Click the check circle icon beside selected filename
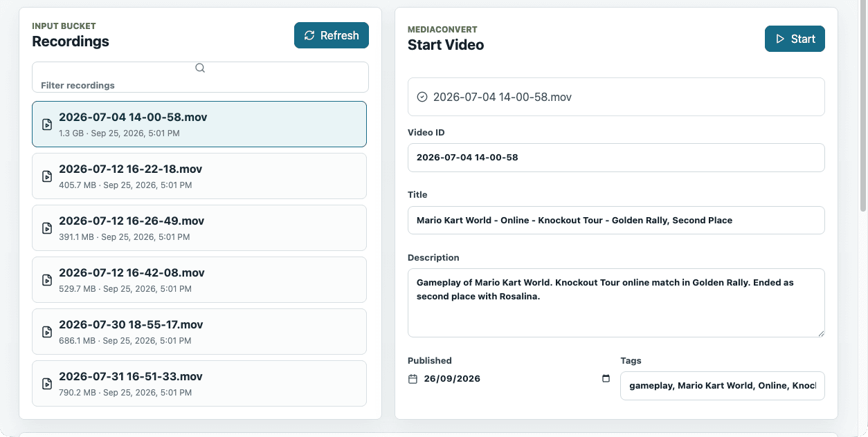Image resolution: width=868 pixels, height=437 pixels. click(x=422, y=97)
